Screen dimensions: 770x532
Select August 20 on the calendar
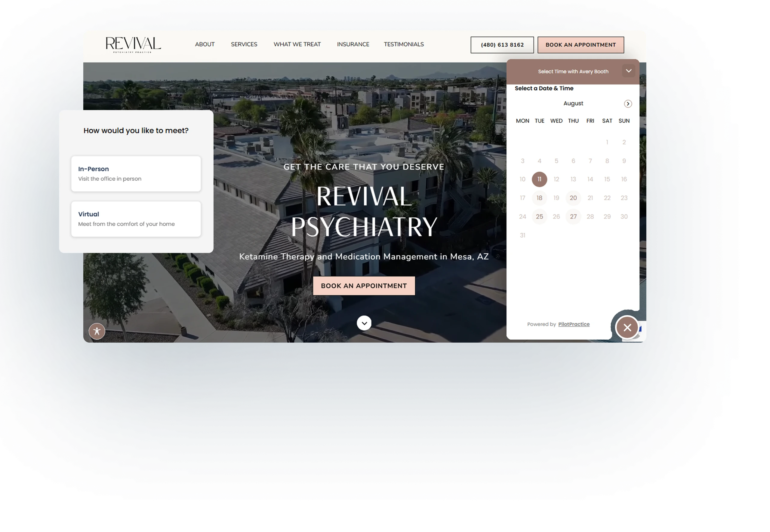pyautogui.click(x=573, y=198)
